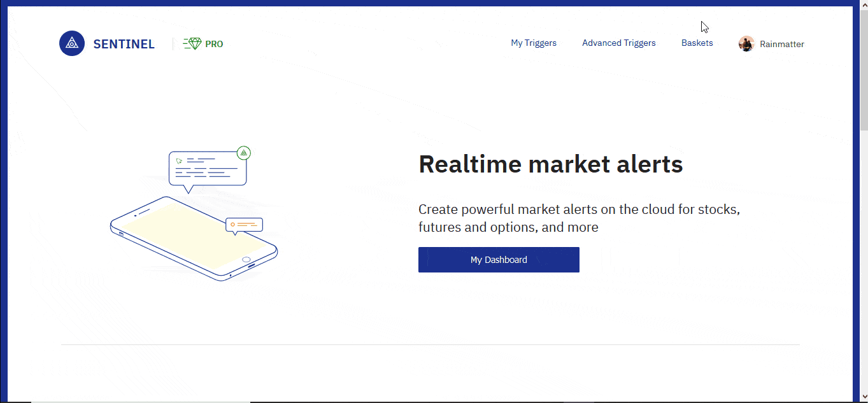Click the vertical page scrollbar thumb
868x403 pixels.
pyautogui.click(x=864, y=69)
